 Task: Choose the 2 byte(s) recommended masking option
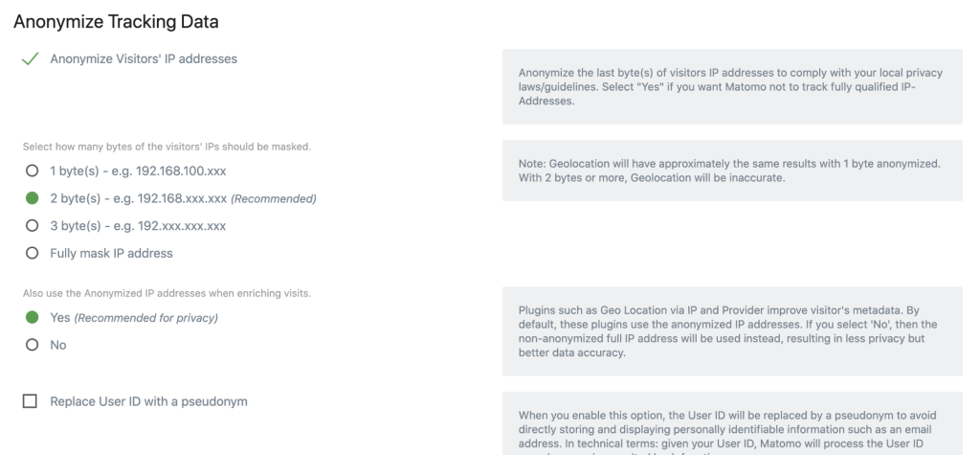32,198
